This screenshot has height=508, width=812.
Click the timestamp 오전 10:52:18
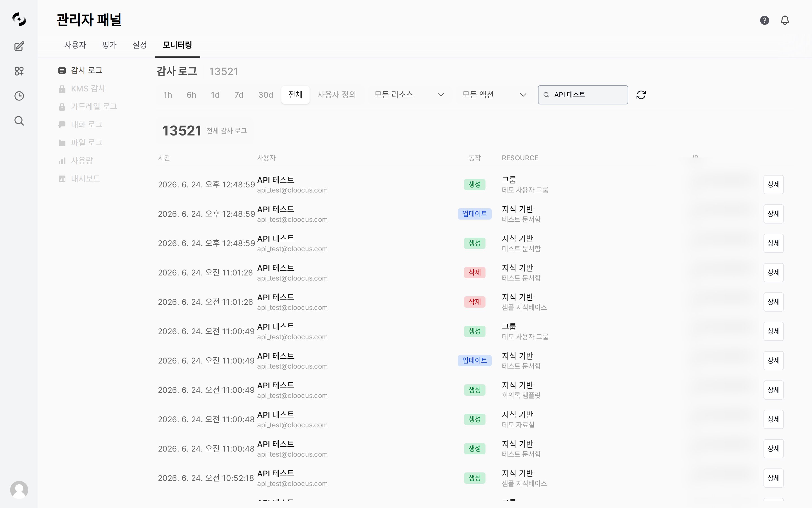(x=206, y=478)
